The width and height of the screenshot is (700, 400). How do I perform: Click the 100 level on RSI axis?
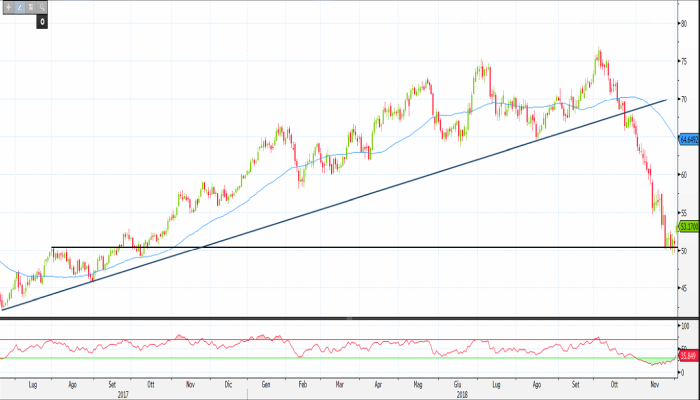pyautogui.click(x=685, y=326)
